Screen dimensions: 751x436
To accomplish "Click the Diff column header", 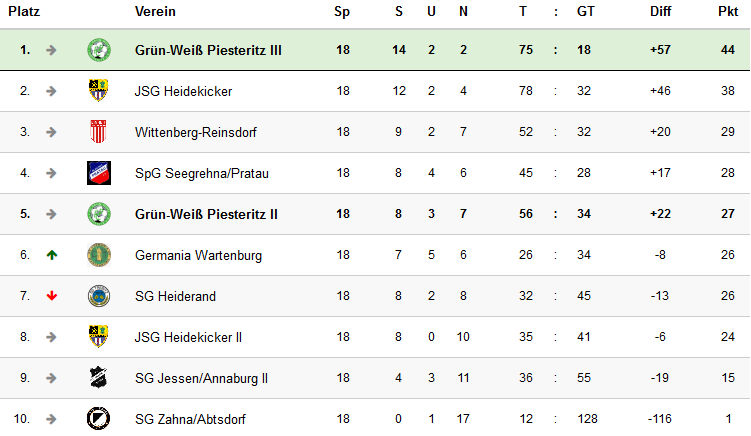I will [659, 12].
